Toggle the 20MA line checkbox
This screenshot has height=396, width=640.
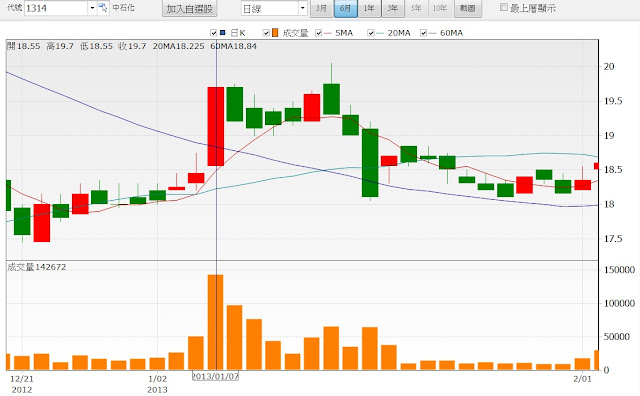coord(371,33)
